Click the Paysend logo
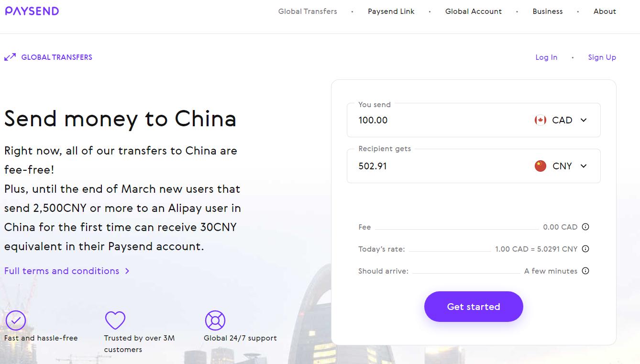Image resolution: width=640 pixels, height=364 pixels. coord(32,11)
